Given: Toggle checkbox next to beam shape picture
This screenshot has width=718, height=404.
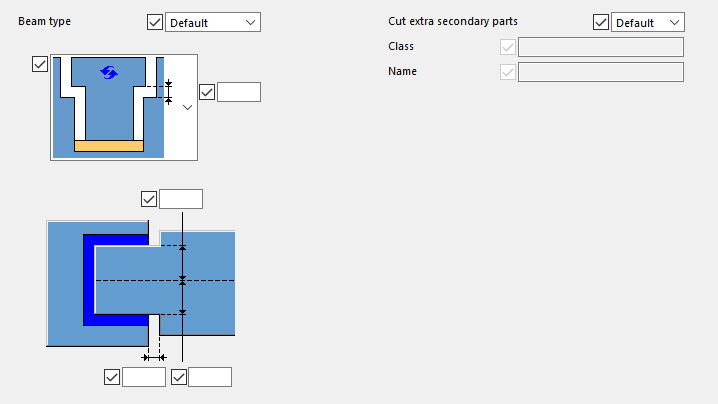Looking at the screenshot, I should tap(40, 64).
